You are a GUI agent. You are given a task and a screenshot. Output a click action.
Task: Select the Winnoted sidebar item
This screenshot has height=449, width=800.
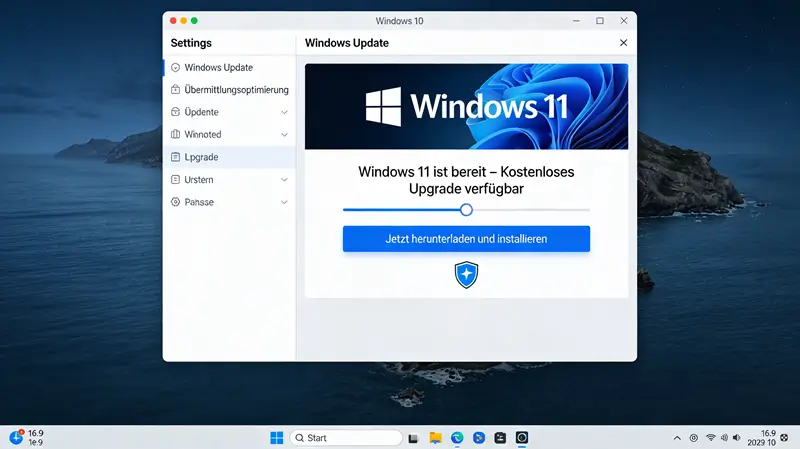tap(229, 135)
